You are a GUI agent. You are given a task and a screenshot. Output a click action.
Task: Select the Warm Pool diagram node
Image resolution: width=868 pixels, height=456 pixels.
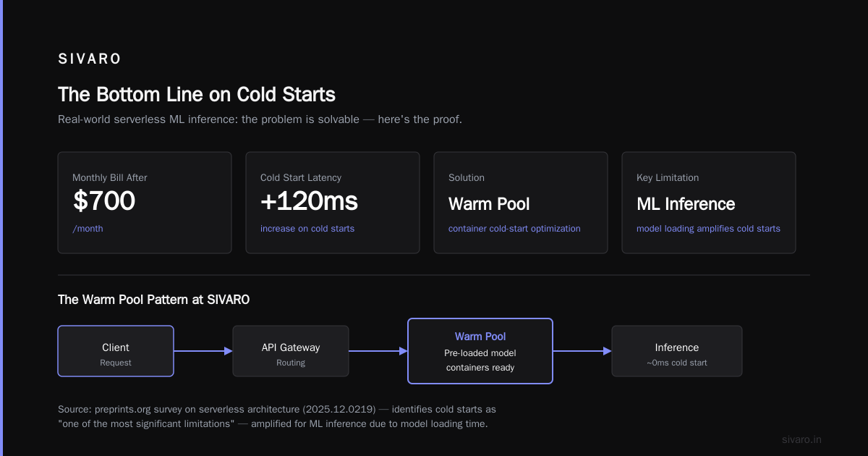pyautogui.click(x=480, y=351)
